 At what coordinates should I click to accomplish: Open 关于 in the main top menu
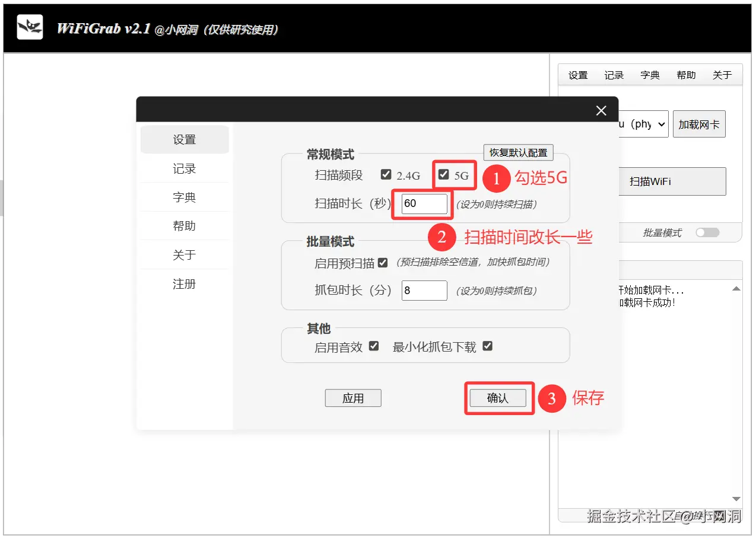pos(722,75)
